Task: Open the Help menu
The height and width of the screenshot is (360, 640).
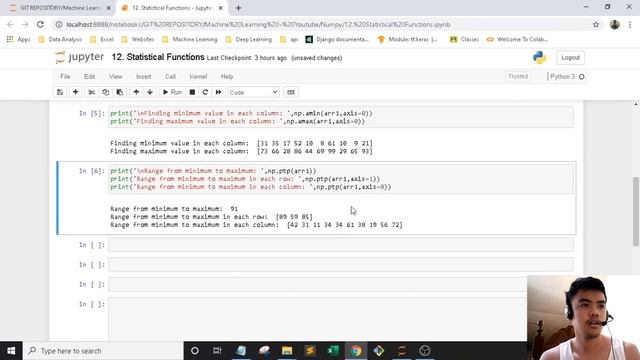Action: point(227,77)
